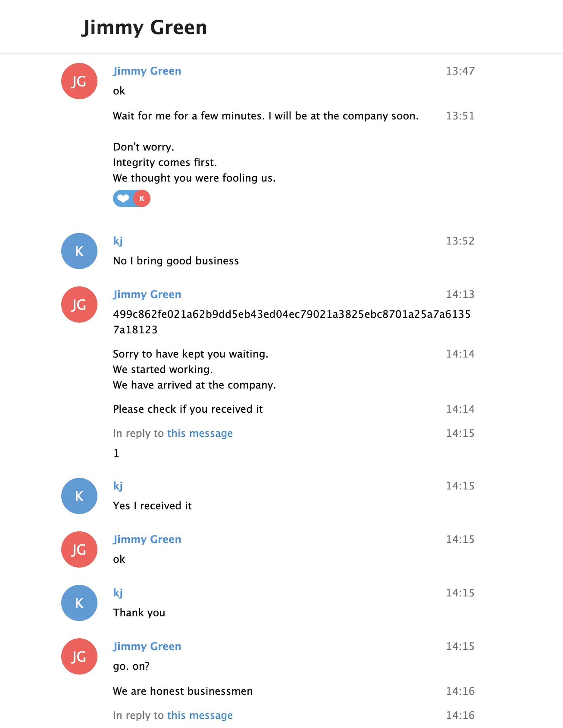The width and height of the screenshot is (563, 728).
Task: Click the 13:51 message timestamp
Action: (x=460, y=116)
